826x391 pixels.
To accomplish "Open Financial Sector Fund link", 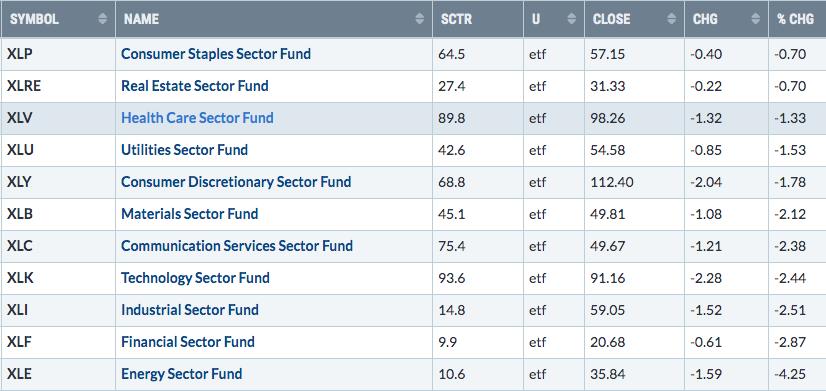I will click(x=188, y=342).
